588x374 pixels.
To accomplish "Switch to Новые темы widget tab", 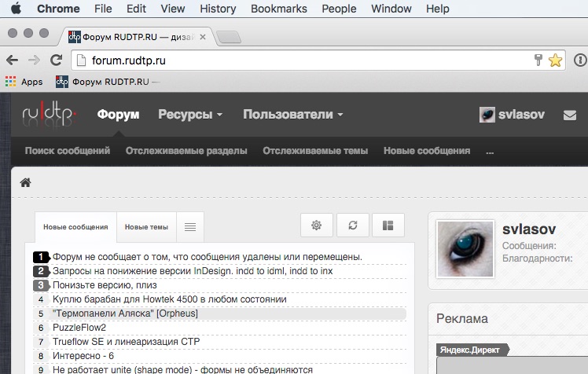I will [x=147, y=227].
